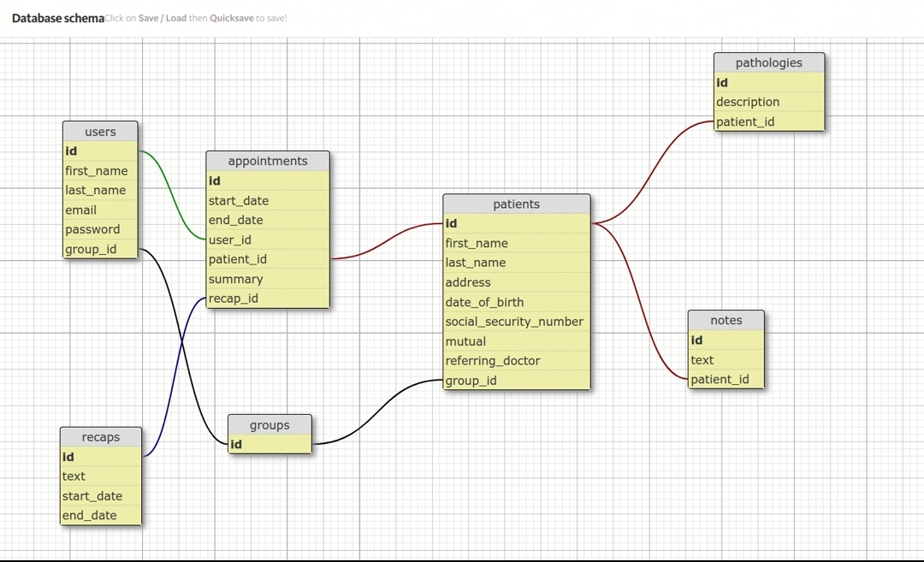Click id row in notes table
The width and height of the screenshot is (924, 562).
(726, 340)
